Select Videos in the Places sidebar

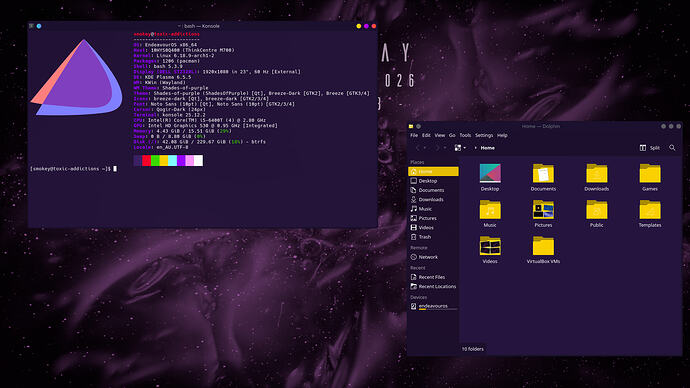click(x=433, y=227)
